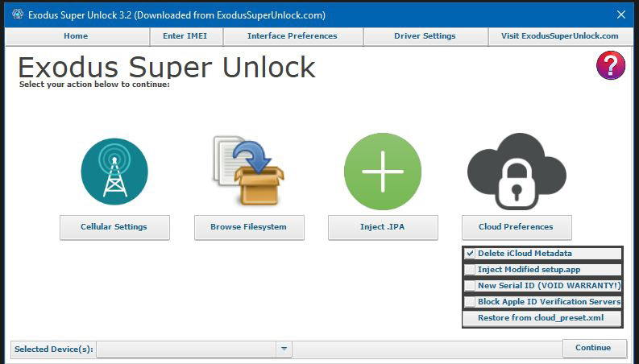Open the Interface Preferences tab
This screenshot has height=364, width=639.
[x=293, y=36]
